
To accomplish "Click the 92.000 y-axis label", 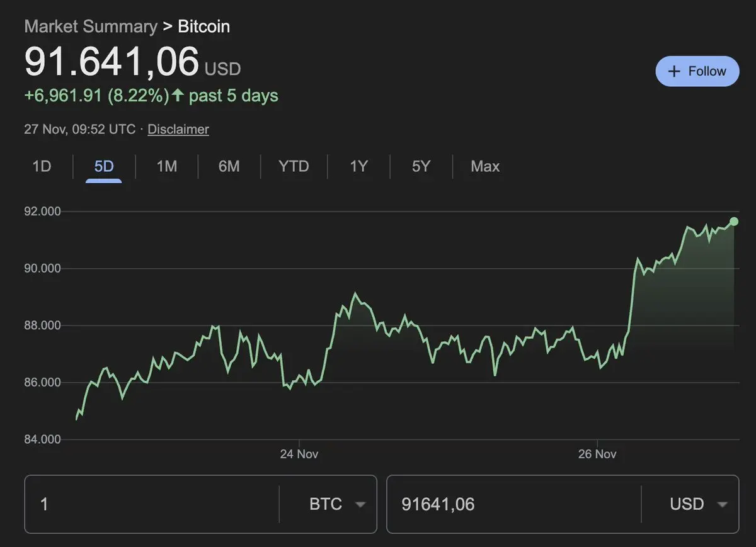I will click(43, 211).
